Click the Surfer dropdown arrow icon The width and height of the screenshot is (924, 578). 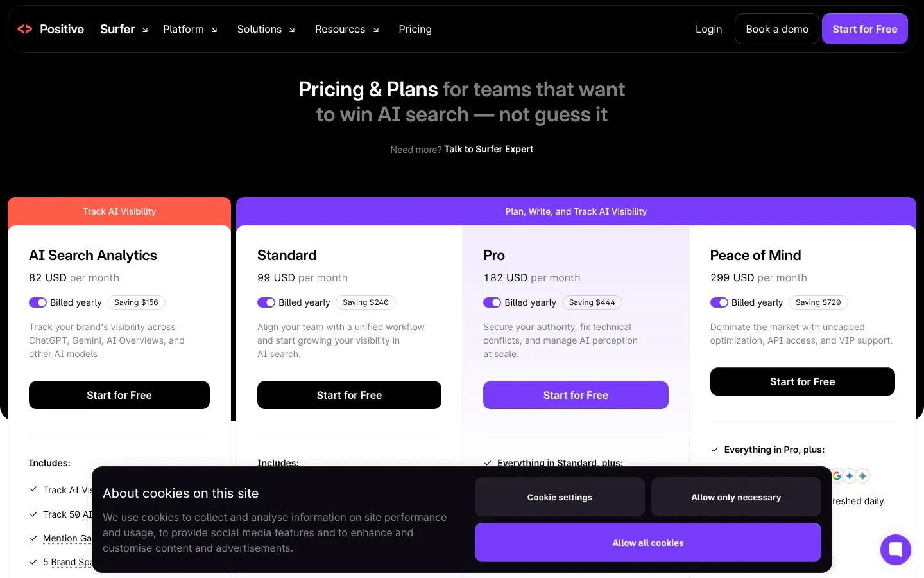[145, 30]
